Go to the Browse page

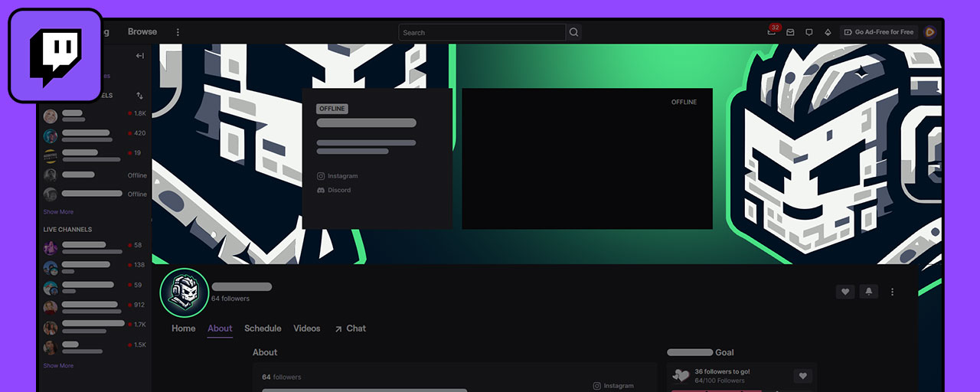(x=142, y=32)
